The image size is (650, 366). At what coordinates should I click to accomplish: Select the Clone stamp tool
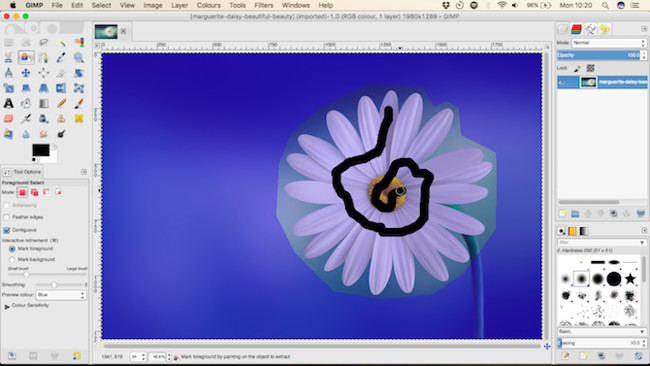point(61,119)
